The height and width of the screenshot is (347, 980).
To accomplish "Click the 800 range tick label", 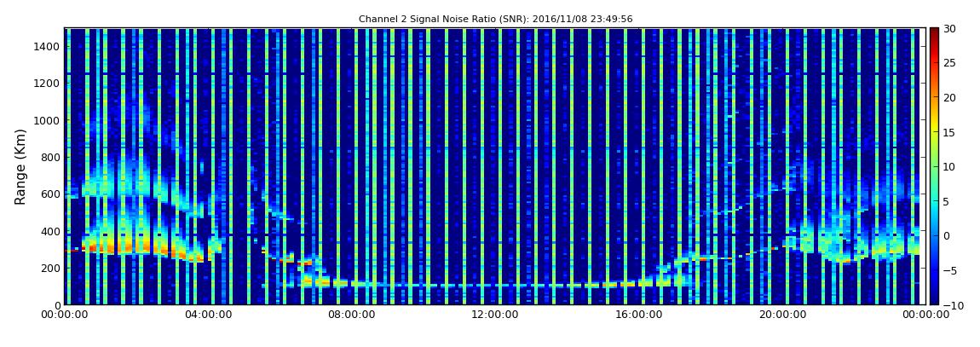I will point(50,157).
